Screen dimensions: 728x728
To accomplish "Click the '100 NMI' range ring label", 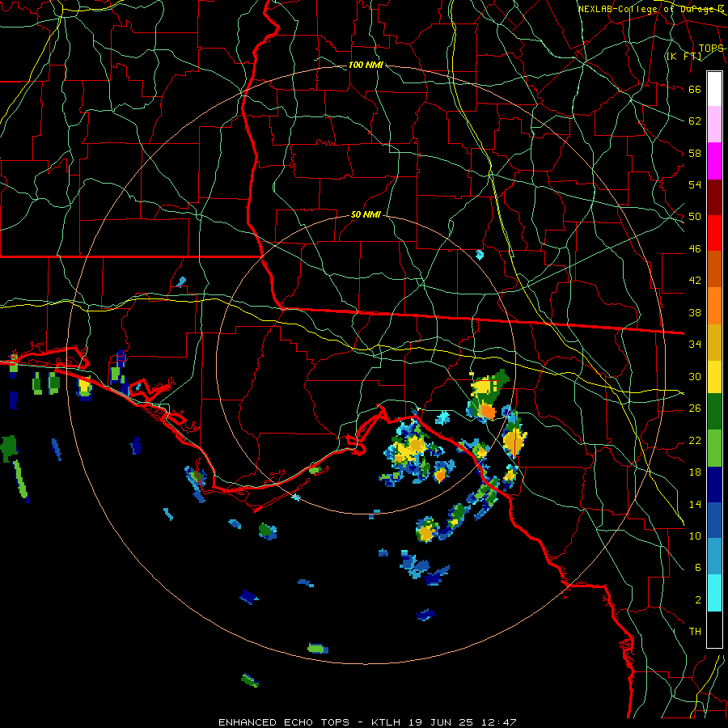I will [x=366, y=65].
